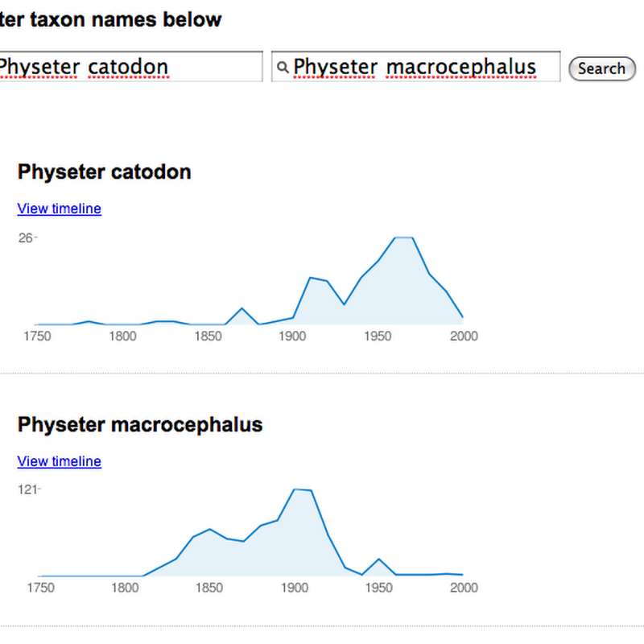Click the 121 y-axis label on macrocephalus chart
This screenshot has height=644, width=644.
coord(27,489)
